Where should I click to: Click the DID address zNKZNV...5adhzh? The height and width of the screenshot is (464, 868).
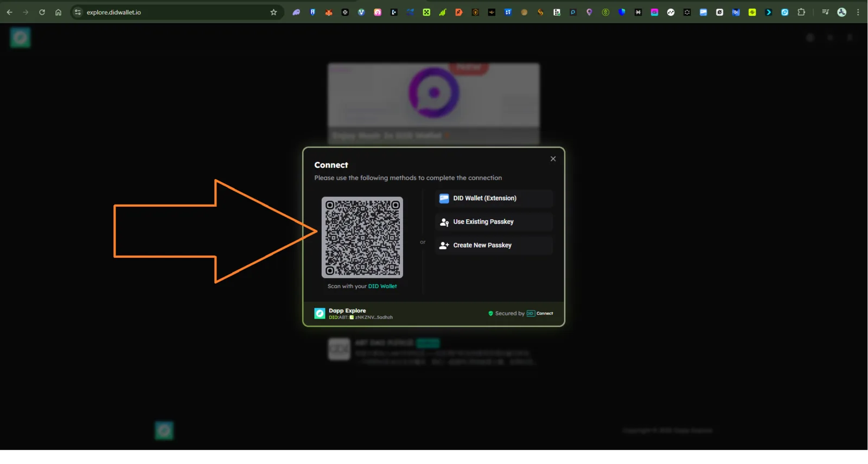(x=374, y=317)
